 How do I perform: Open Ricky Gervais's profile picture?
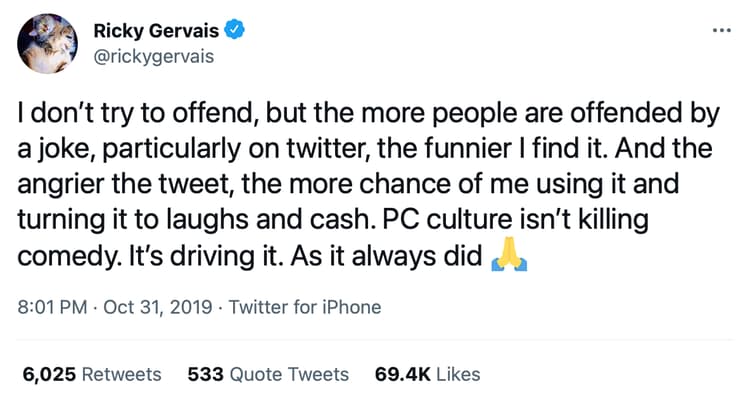[47, 43]
